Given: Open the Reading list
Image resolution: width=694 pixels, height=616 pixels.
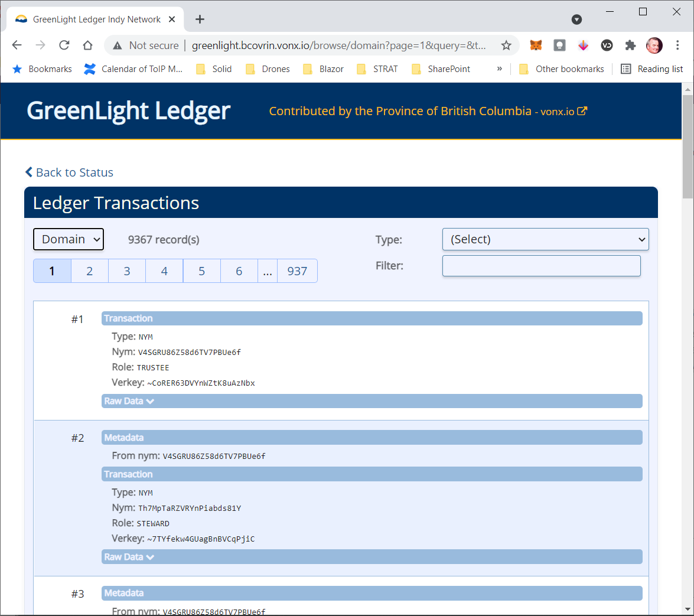Looking at the screenshot, I should coord(652,69).
